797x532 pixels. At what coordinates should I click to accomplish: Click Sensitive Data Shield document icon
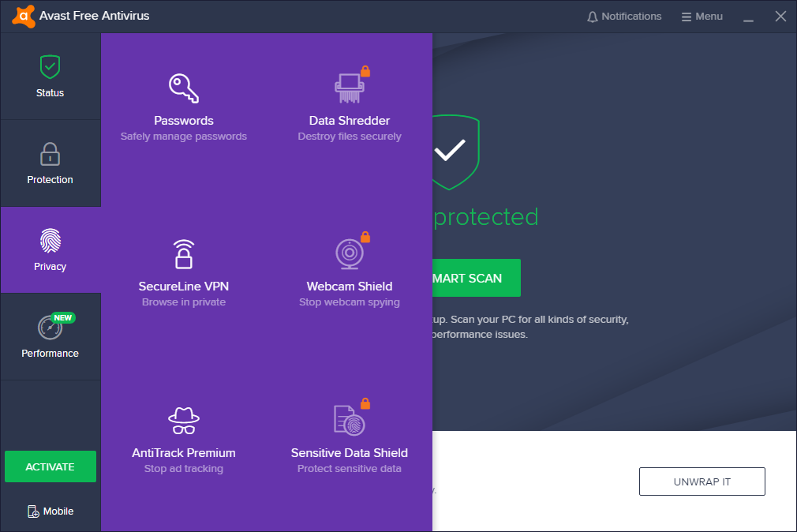pos(350,420)
